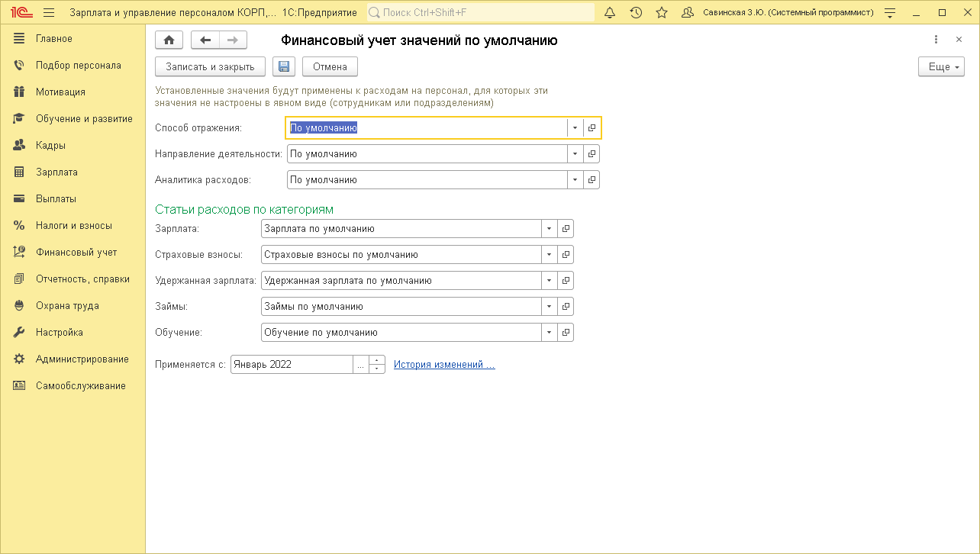
Task: Go to the home page button
Action: (x=169, y=40)
